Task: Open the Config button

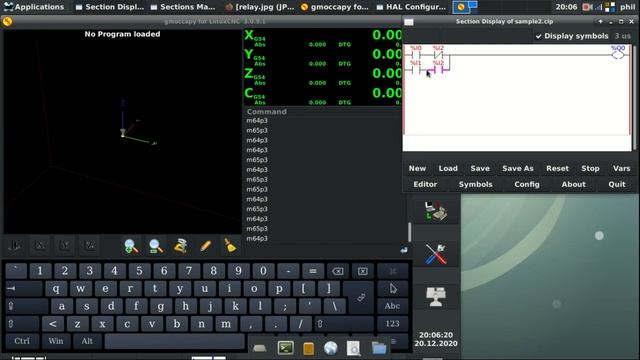Action: pyautogui.click(x=527, y=184)
